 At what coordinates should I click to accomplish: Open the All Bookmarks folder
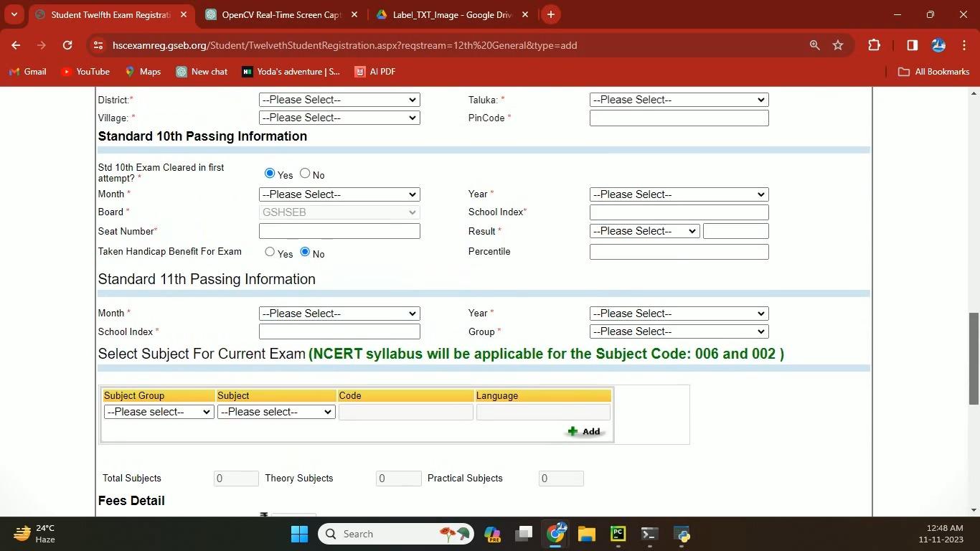click(933, 72)
